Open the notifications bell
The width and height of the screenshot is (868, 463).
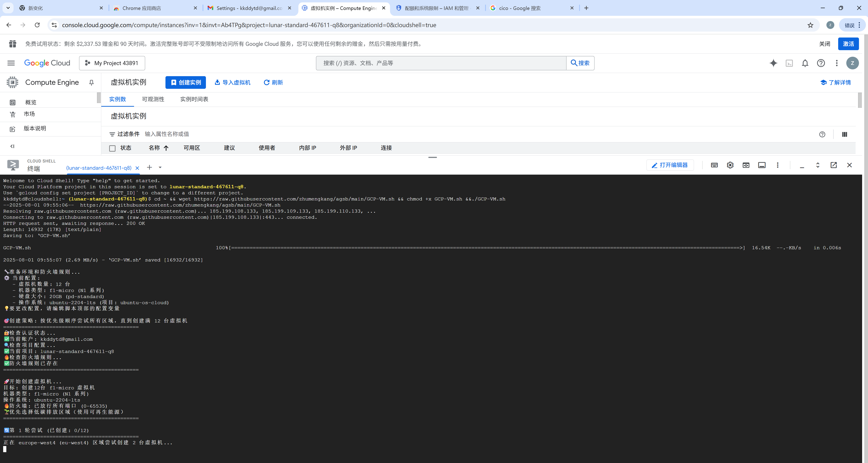[x=805, y=63]
